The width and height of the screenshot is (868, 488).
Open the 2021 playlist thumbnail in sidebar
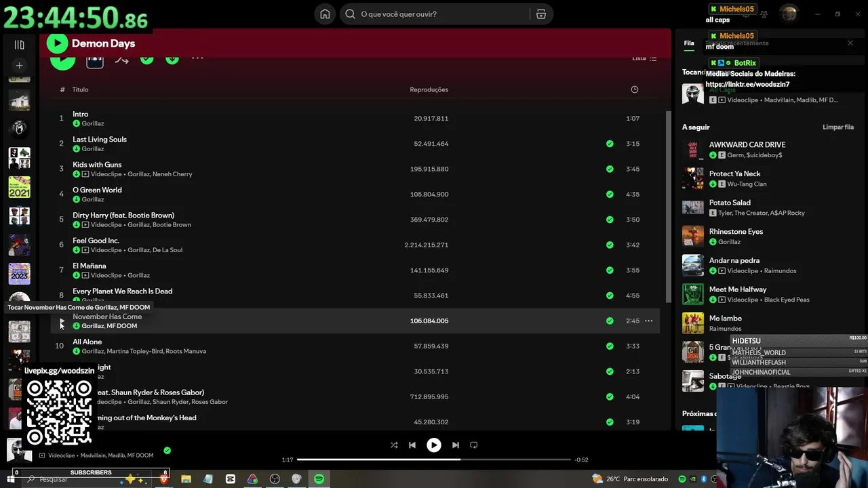click(x=19, y=187)
